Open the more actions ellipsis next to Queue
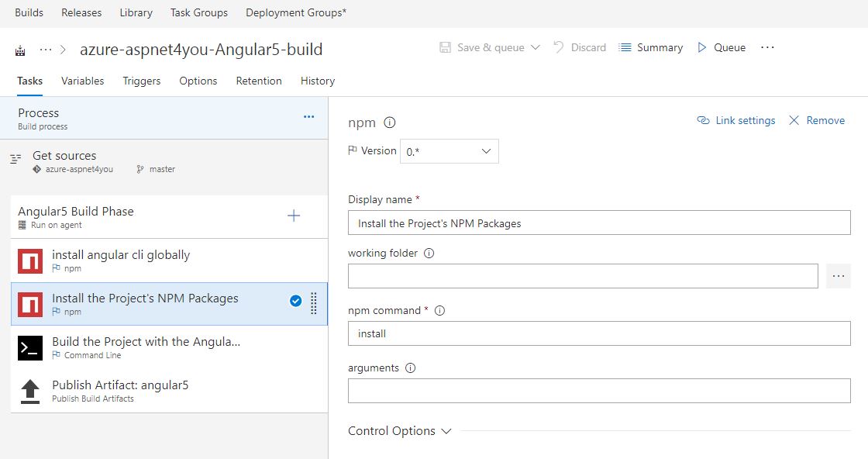This screenshot has width=868, height=459. click(x=767, y=47)
